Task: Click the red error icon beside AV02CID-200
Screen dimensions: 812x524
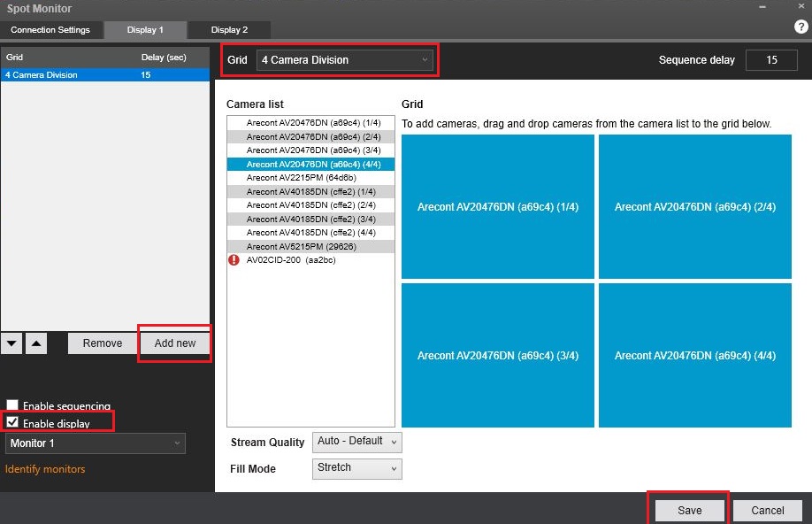Action: click(x=234, y=260)
